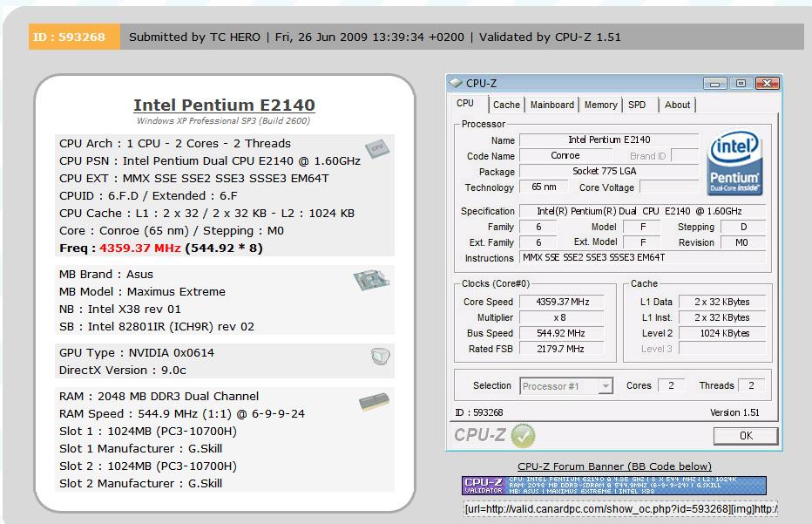Click Slot 1 : 1024MB (PC3-10700H) line
The image size is (812, 524).
pos(148,432)
